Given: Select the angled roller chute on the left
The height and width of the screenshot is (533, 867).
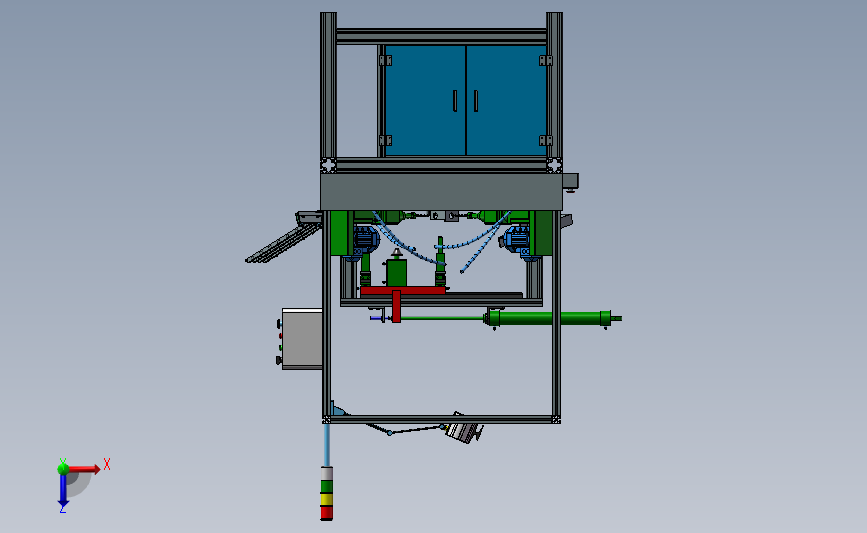Looking at the screenshot, I should point(284,243).
